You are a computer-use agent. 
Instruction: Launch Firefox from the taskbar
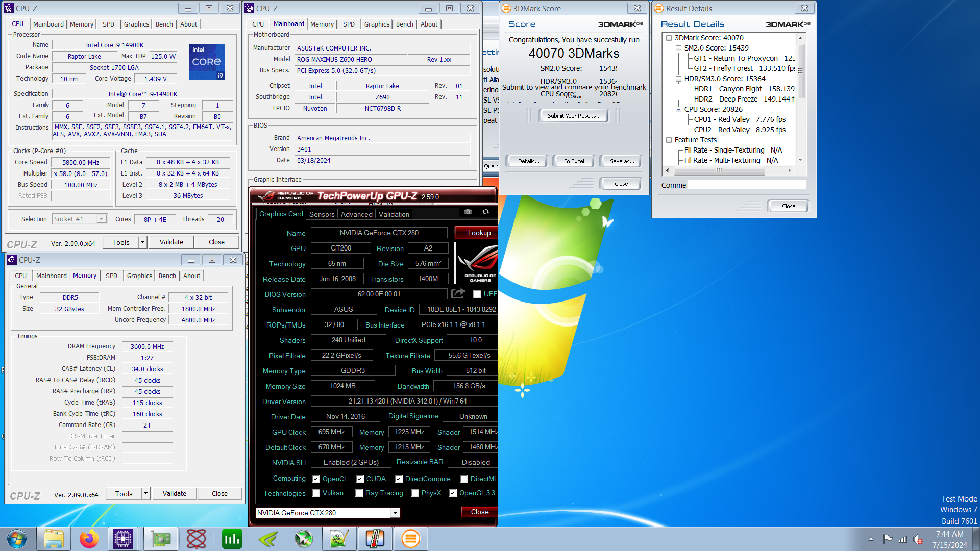pos(89,539)
